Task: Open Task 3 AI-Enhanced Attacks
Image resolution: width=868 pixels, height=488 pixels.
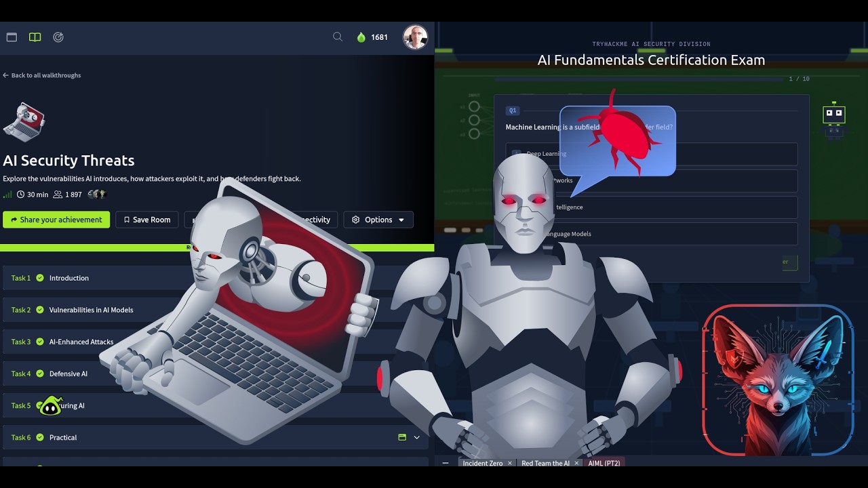Action: click(x=217, y=342)
